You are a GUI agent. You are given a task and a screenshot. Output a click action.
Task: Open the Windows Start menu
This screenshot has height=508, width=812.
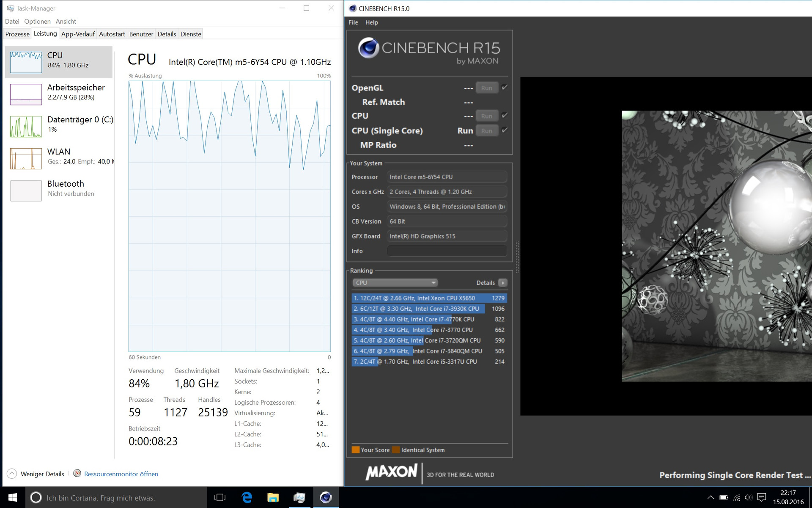pyautogui.click(x=13, y=497)
